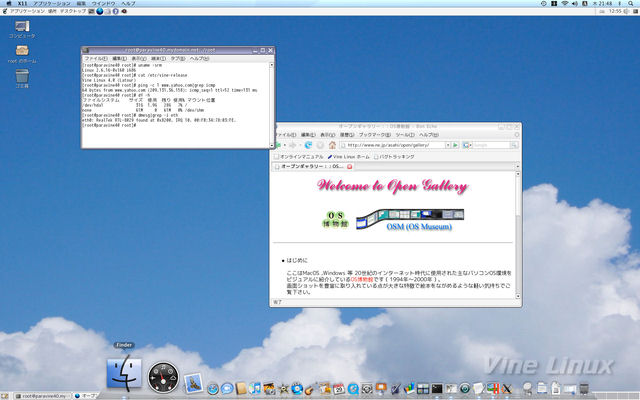Open the GNOME Applications menu
640x400 pixels.
pyautogui.click(x=27, y=11)
